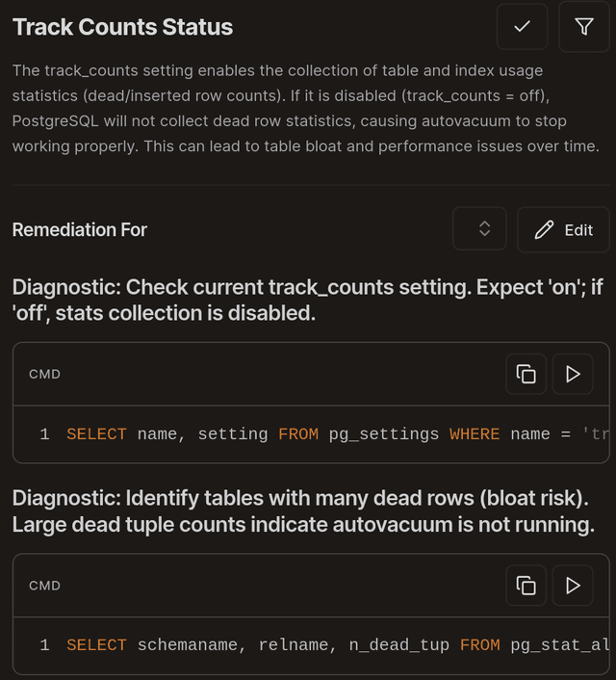Viewport: 616px width, 680px height.
Task: Click the track_counts description paragraph
Action: pos(306,109)
